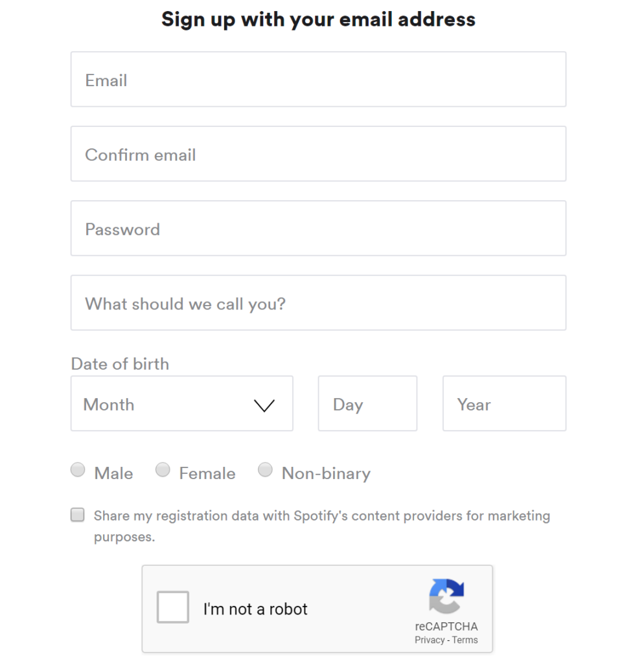Pick the Non-binary radio button

click(x=265, y=470)
